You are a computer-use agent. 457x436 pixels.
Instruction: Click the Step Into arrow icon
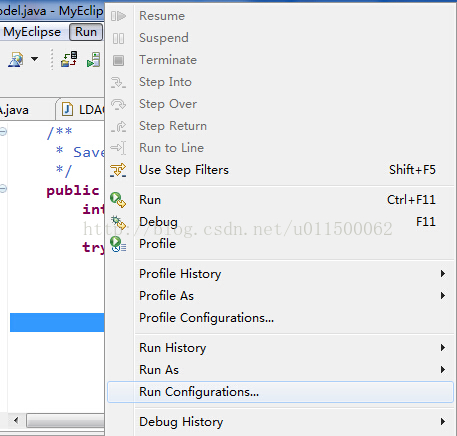click(x=118, y=82)
